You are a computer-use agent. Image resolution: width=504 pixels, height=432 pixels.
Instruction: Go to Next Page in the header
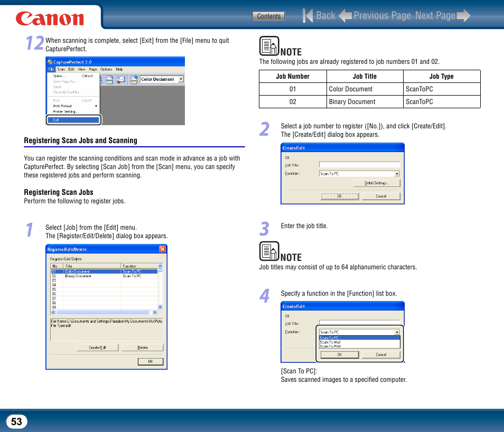(435, 15)
